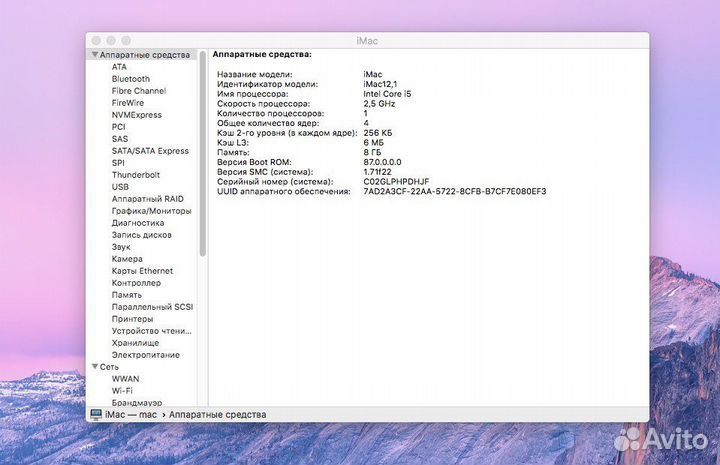Select the Аппаратные средства sidebar heading
Image resolution: width=720 pixels, height=465 pixels.
click(145, 55)
